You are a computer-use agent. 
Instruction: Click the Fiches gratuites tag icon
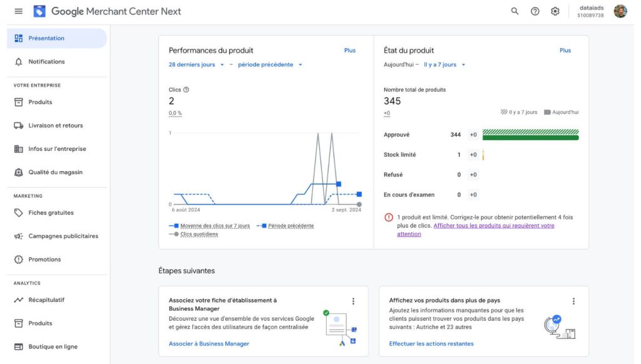point(18,213)
